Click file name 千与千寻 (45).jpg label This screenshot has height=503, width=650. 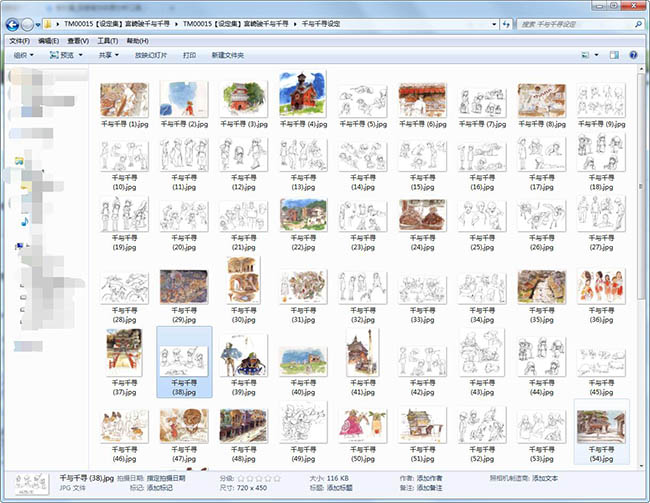(x=601, y=387)
